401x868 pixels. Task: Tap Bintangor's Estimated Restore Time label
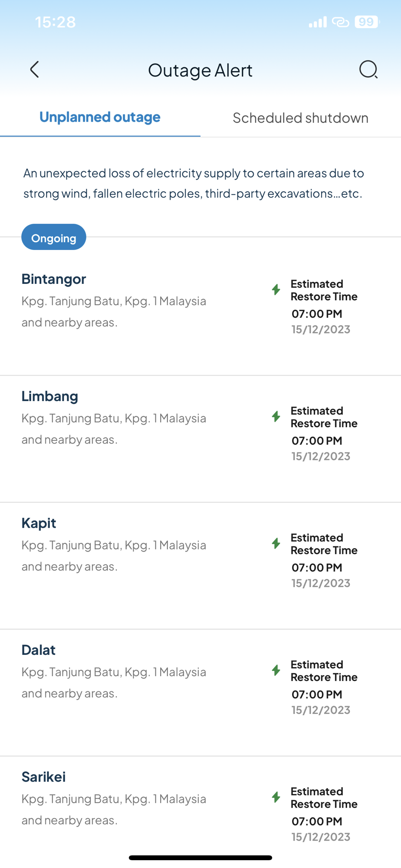[x=324, y=290]
